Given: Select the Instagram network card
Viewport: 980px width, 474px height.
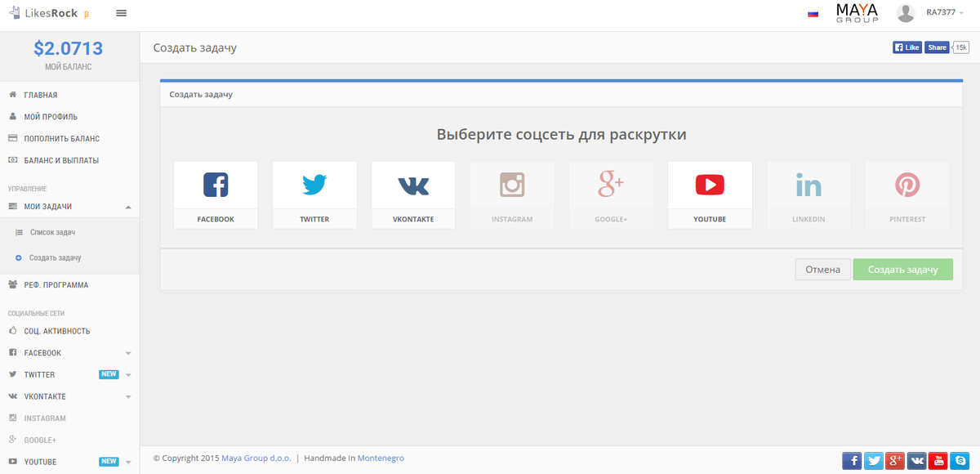Looking at the screenshot, I should click(512, 195).
